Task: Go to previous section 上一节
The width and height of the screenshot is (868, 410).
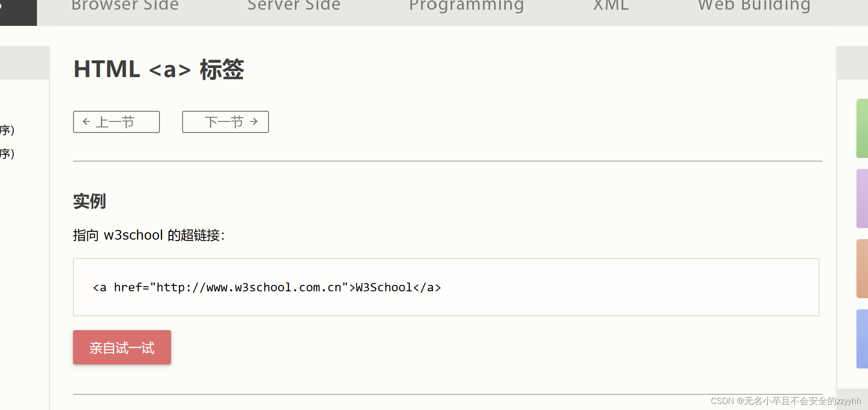Action: click(x=116, y=122)
